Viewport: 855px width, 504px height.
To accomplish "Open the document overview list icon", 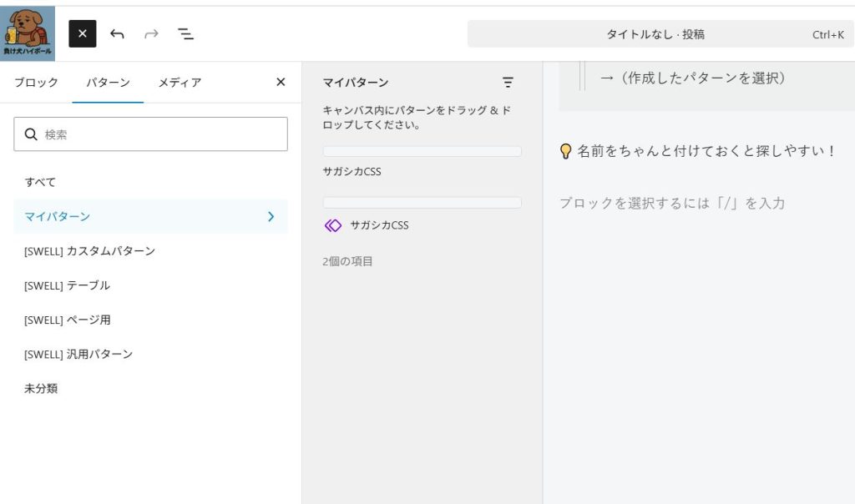I will point(185,33).
